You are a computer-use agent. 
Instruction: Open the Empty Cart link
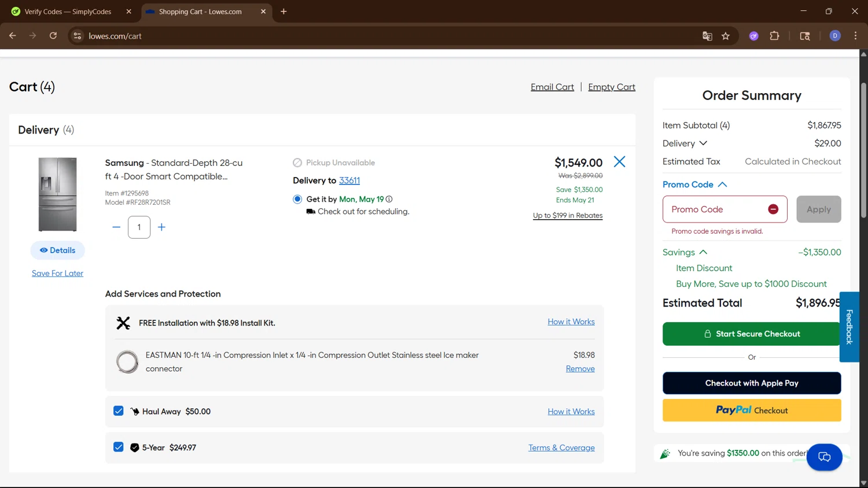coord(612,87)
